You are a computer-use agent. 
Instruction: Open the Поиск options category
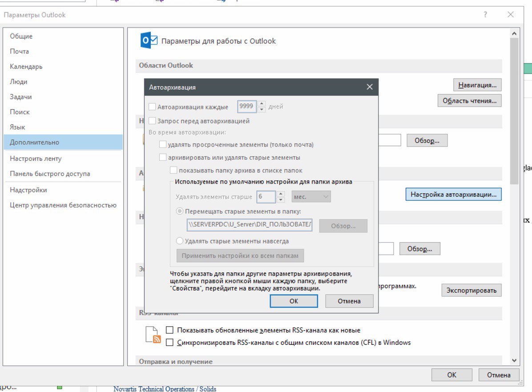tap(63, 112)
